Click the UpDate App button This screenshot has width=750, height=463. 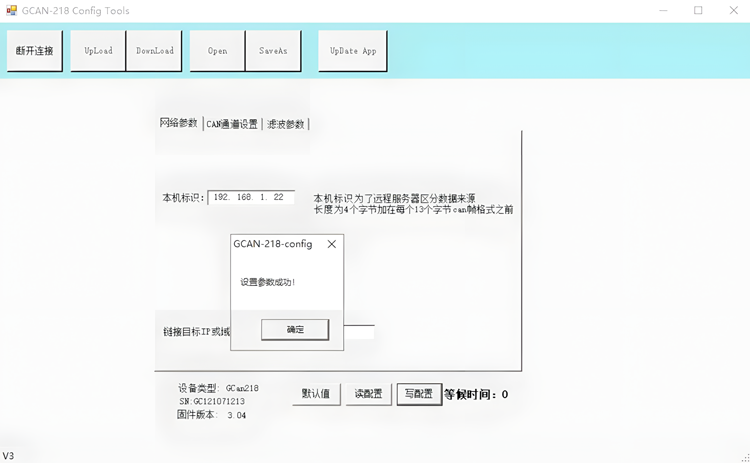pos(352,51)
